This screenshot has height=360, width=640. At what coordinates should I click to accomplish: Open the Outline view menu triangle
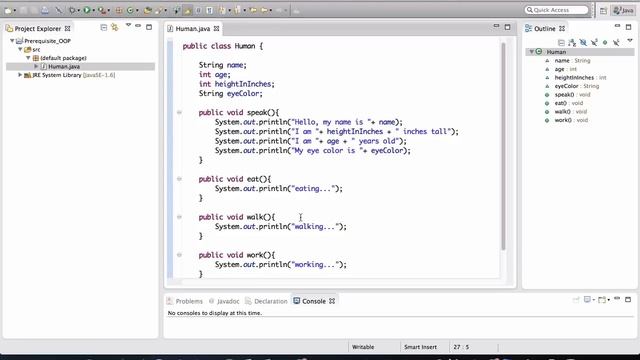630,41
